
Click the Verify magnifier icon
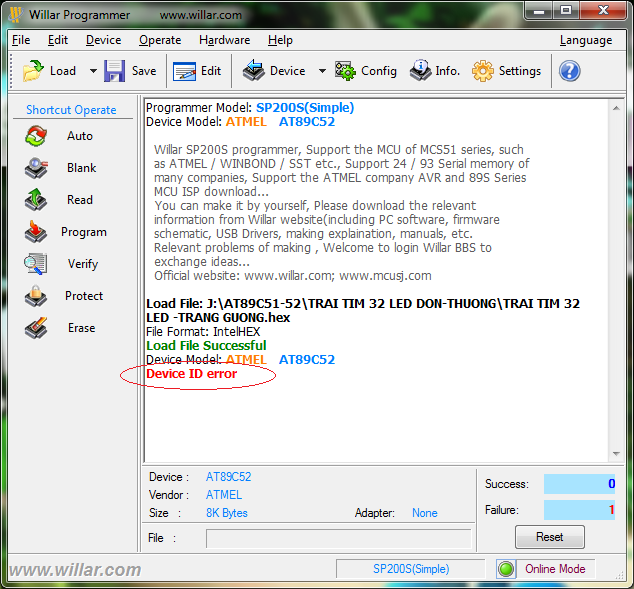click(36, 264)
